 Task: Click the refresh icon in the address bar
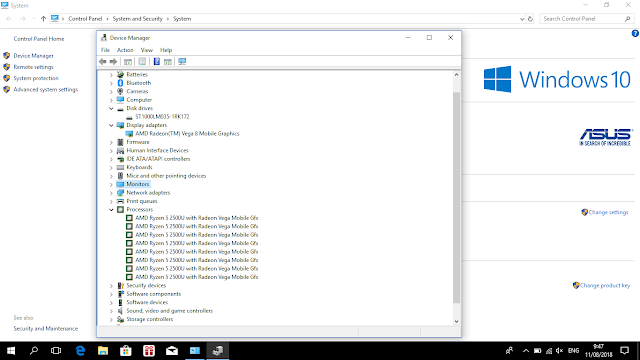click(530, 19)
